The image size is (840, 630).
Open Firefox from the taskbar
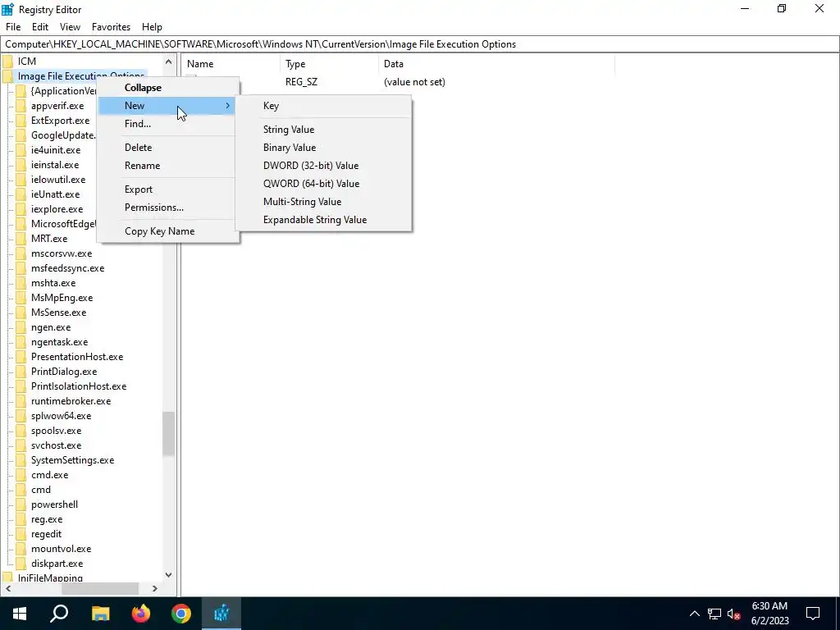[x=141, y=614]
